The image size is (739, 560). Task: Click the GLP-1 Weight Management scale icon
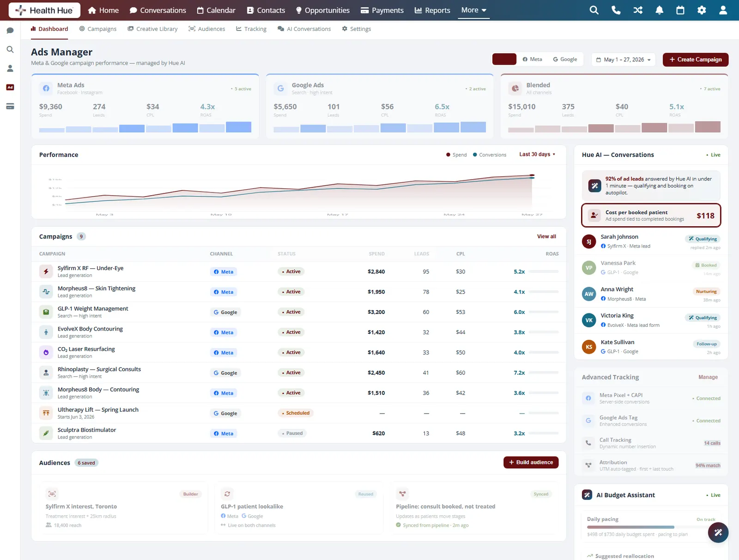(x=46, y=312)
